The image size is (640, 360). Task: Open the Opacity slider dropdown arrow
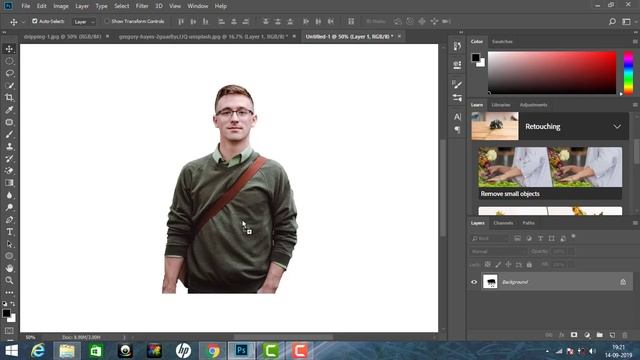click(571, 251)
